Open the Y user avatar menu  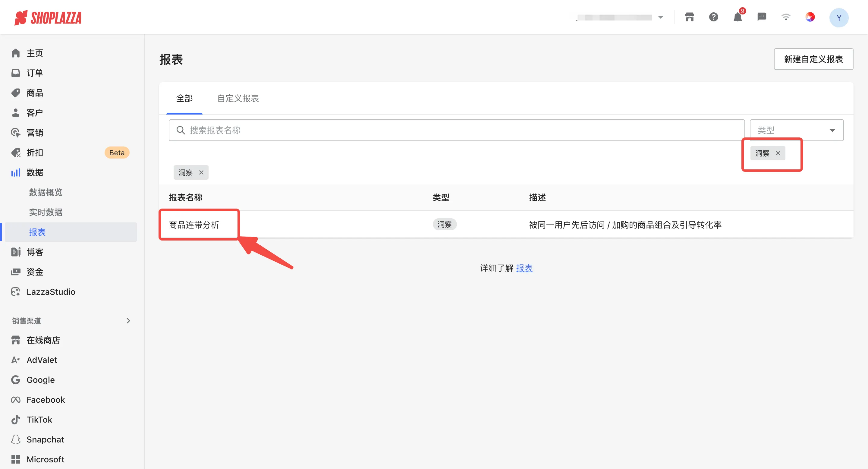click(x=839, y=17)
